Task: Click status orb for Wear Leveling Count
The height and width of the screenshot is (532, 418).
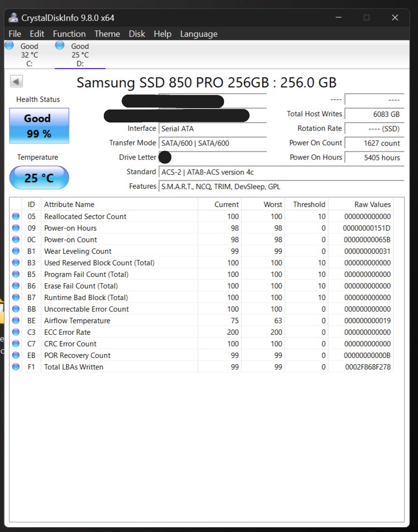Action: click(15, 251)
